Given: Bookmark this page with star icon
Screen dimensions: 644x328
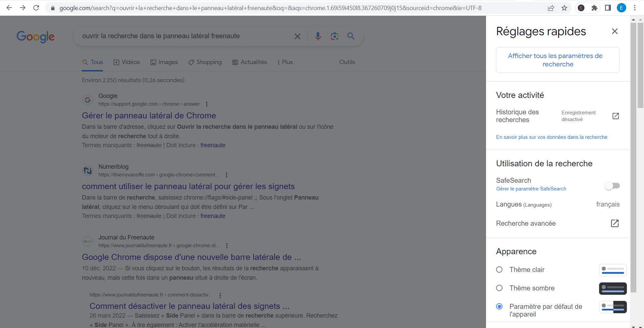Looking at the screenshot, I should [x=565, y=8].
